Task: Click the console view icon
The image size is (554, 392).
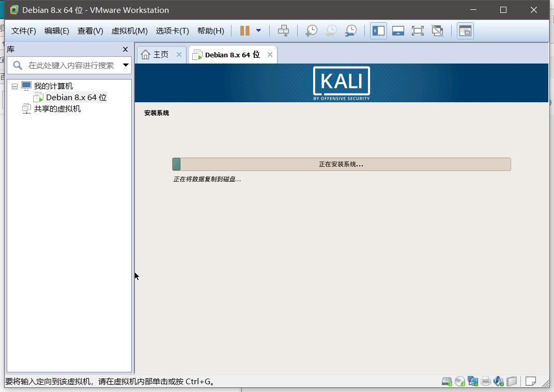Action: point(465,31)
